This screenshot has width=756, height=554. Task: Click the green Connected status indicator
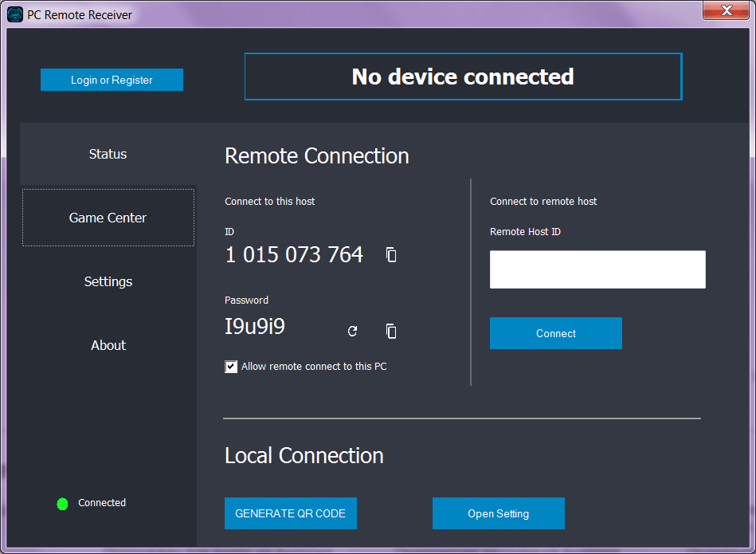(x=62, y=504)
